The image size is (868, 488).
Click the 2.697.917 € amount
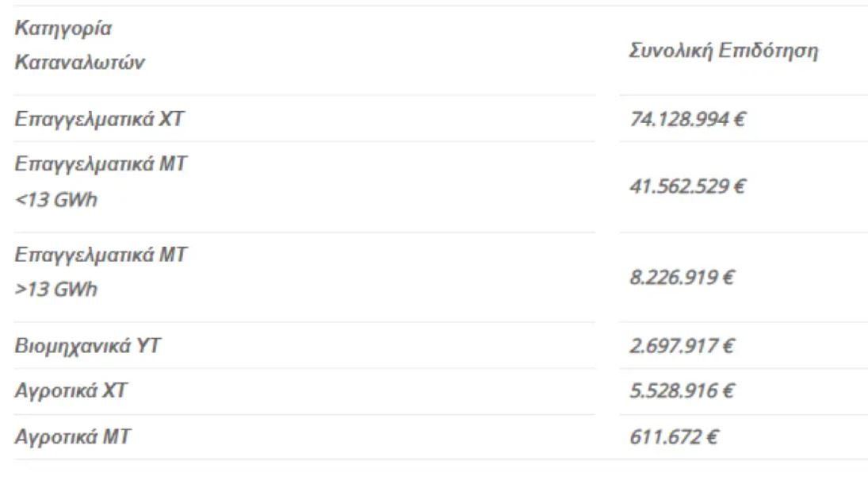(x=682, y=346)
